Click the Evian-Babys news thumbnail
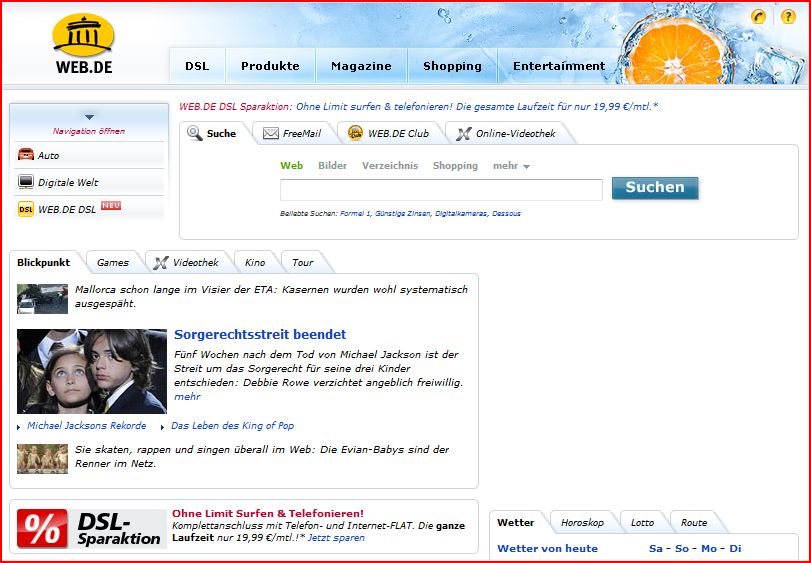This screenshot has height=563, width=811. [42, 459]
